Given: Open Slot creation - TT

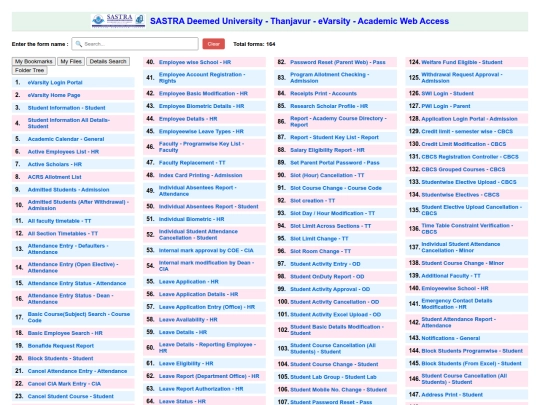Looking at the screenshot, I should point(312,201).
